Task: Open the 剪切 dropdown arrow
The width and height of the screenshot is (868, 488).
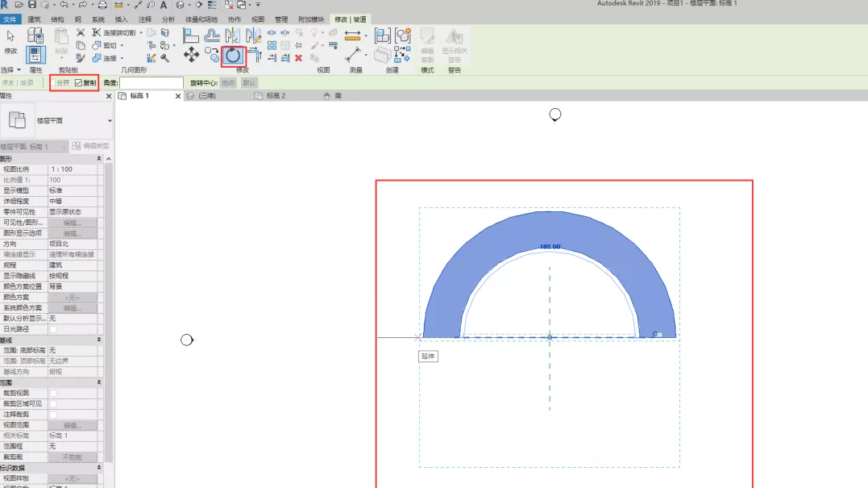Action: coord(122,45)
